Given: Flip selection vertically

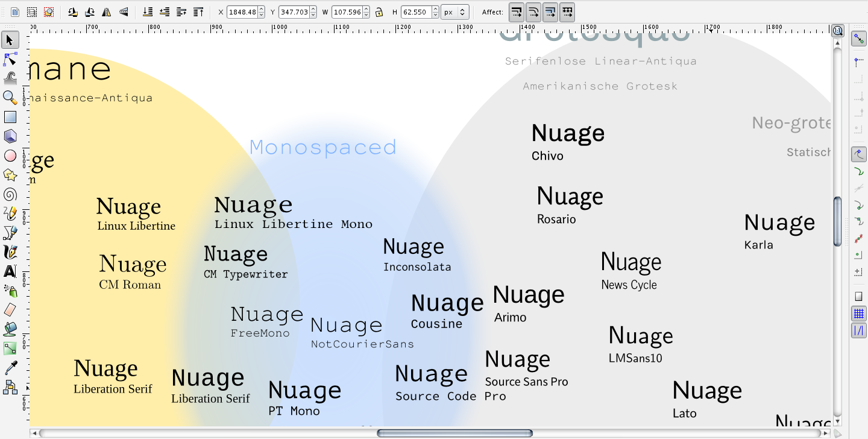Looking at the screenshot, I should click(x=124, y=12).
